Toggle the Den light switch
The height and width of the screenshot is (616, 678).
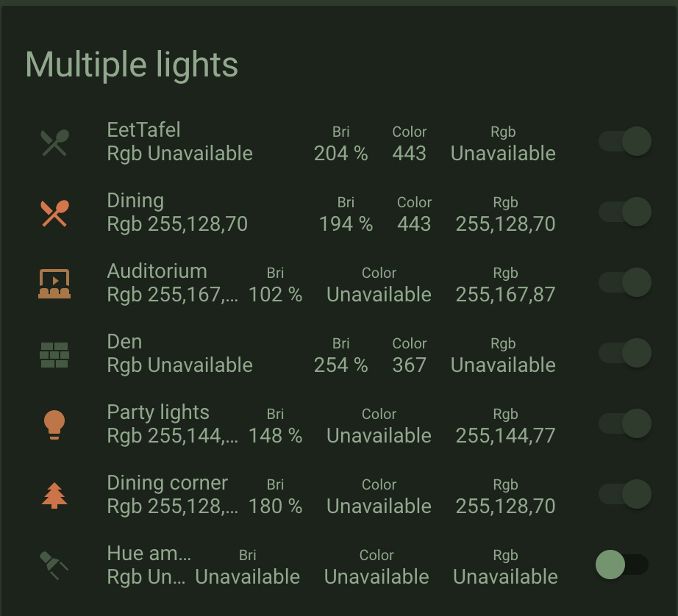(624, 353)
